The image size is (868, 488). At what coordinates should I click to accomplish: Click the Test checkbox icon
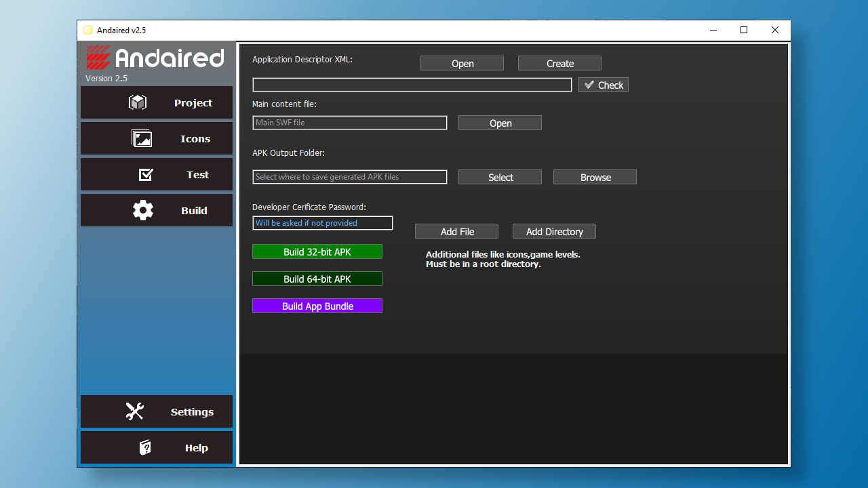pos(146,174)
